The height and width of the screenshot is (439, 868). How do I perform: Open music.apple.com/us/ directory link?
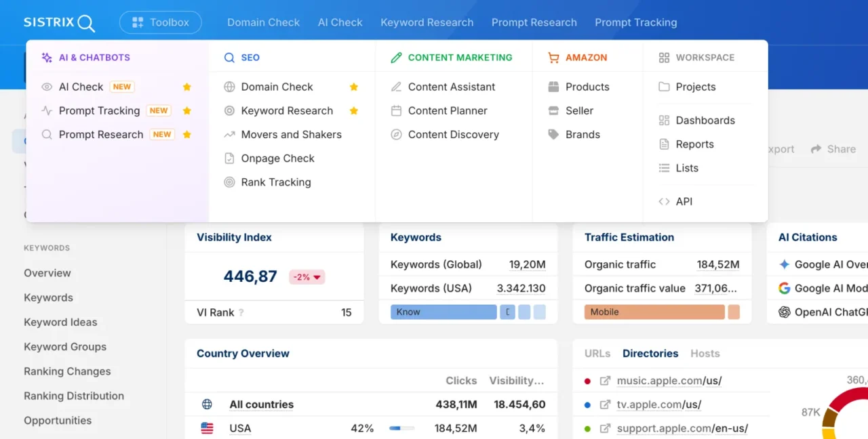(669, 381)
